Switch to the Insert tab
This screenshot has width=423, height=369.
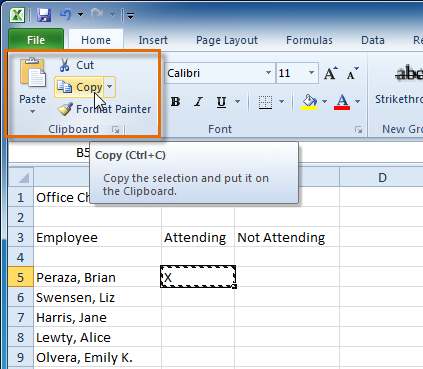(153, 40)
